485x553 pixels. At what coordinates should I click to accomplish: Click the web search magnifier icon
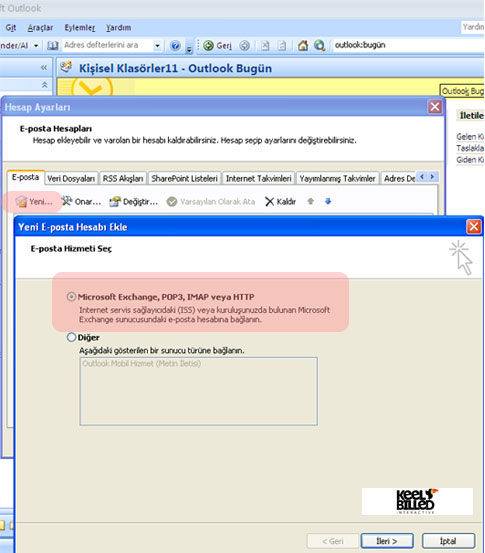[320, 45]
